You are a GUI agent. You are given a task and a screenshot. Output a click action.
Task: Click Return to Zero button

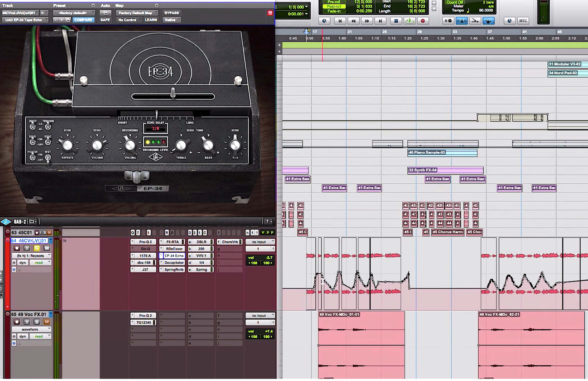pos(340,21)
